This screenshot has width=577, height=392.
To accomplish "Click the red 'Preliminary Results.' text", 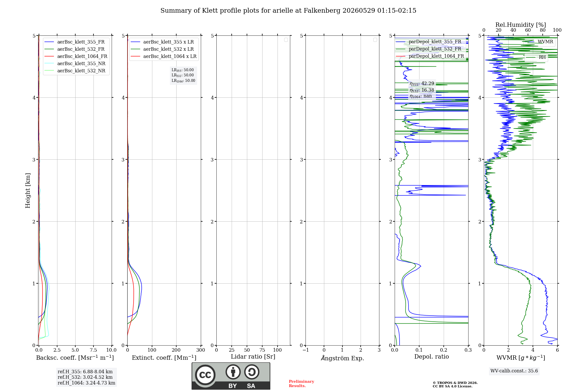I will click(301, 384).
